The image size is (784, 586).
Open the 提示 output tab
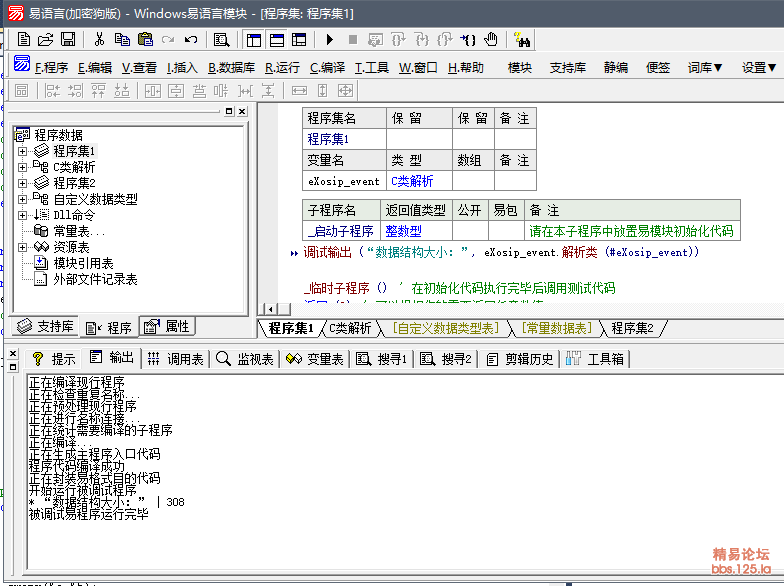(x=53, y=358)
